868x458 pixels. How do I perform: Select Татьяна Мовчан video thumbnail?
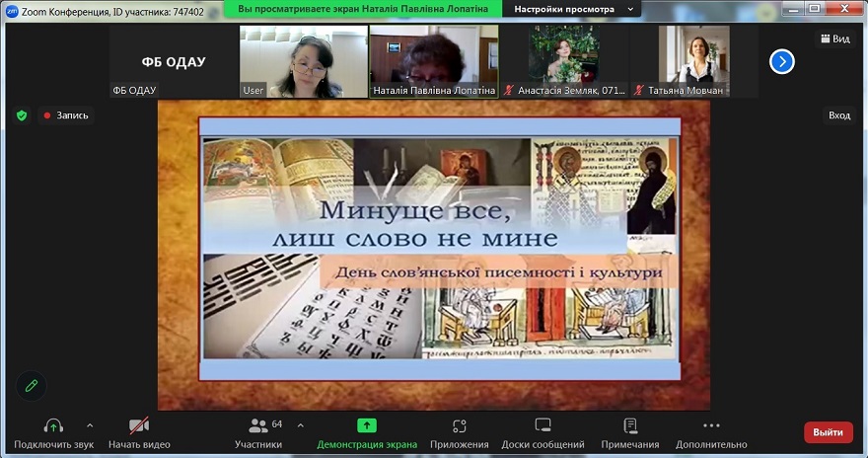click(693, 60)
